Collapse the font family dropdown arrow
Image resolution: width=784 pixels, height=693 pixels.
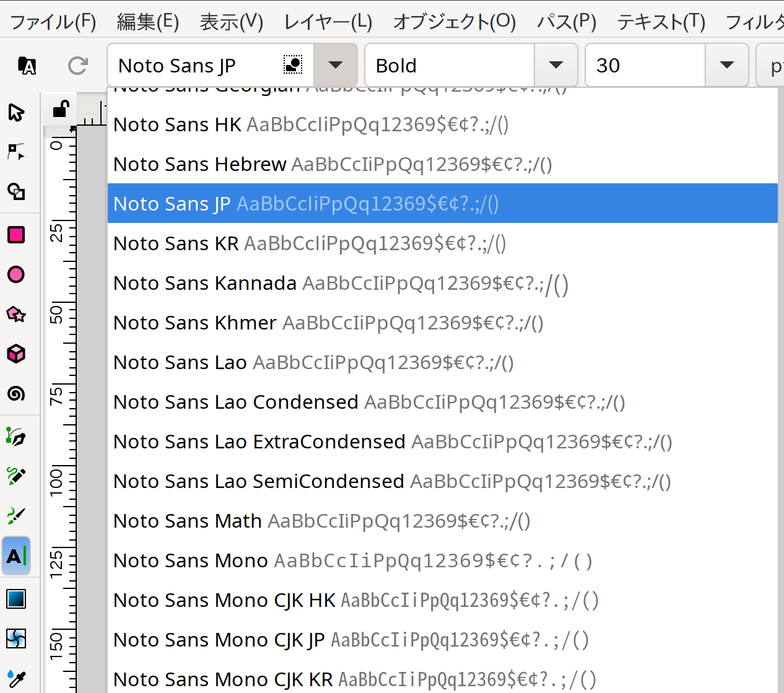pos(335,65)
